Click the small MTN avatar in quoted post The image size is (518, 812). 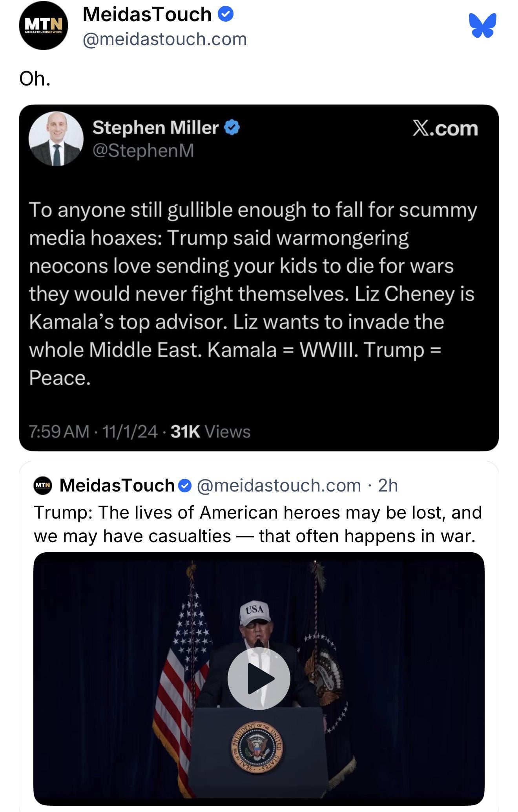pyautogui.click(x=43, y=485)
